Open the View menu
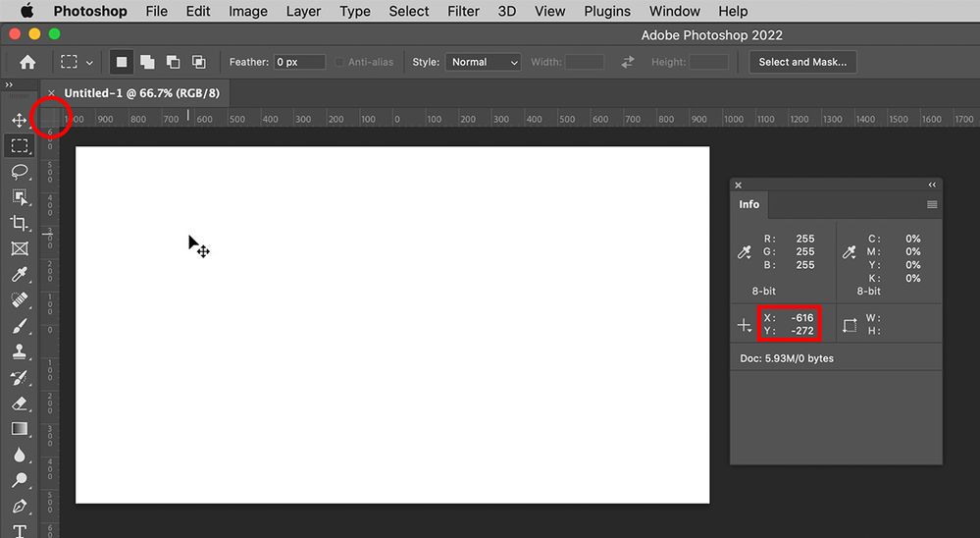 point(550,11)
